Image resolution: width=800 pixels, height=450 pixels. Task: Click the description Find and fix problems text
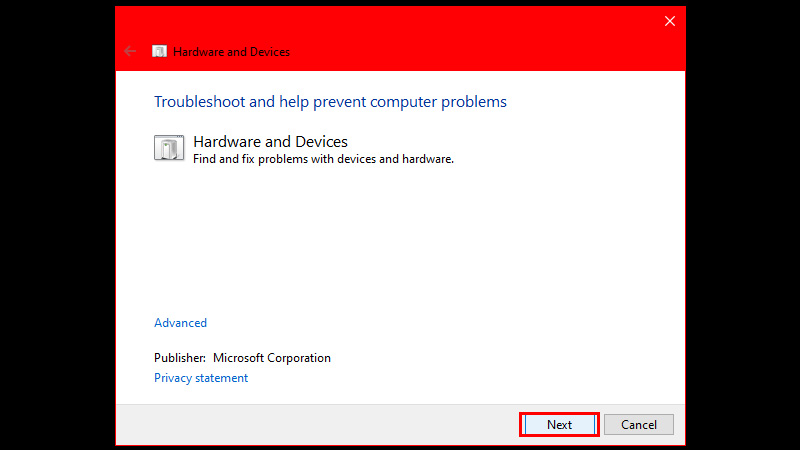pos(323,159)
